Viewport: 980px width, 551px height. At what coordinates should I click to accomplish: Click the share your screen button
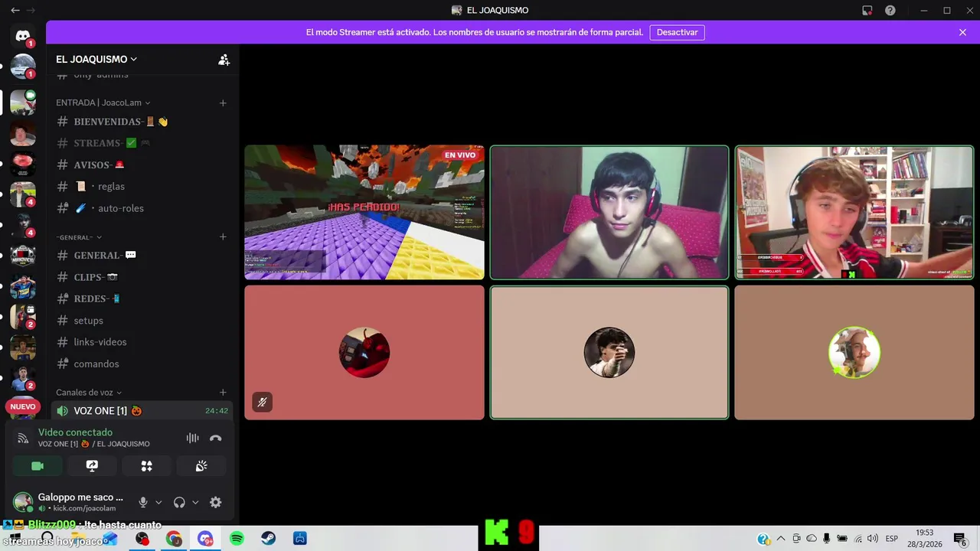click(x=92, y=466)
